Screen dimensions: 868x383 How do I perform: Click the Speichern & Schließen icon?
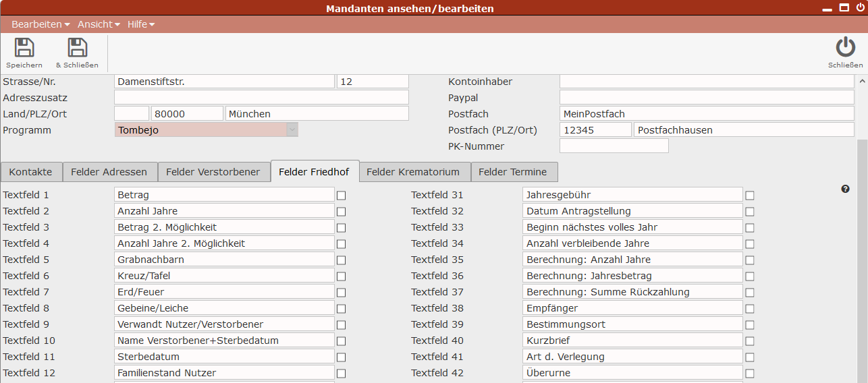coord(77,49)
